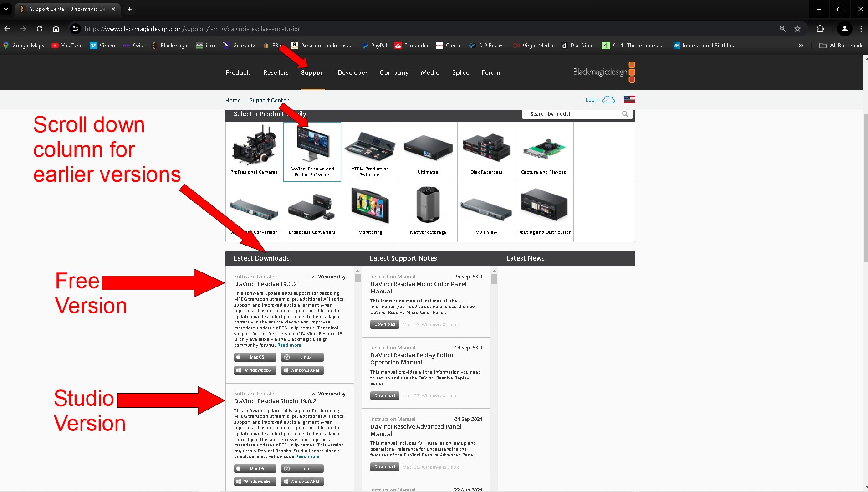This screenshot has width=868, height=492.
Task: Select the Capture and Playback family
Action: pos(545,152)
